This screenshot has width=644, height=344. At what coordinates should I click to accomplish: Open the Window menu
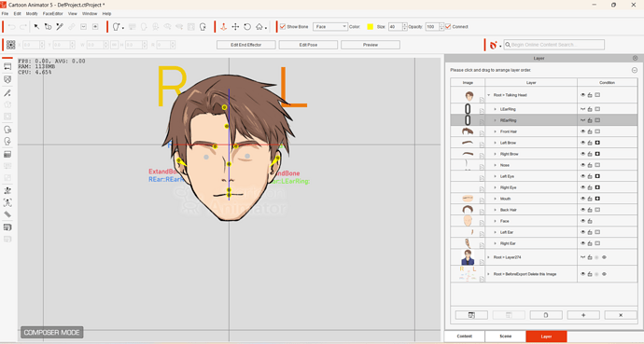pyautogui.click(x=90, y=14)
